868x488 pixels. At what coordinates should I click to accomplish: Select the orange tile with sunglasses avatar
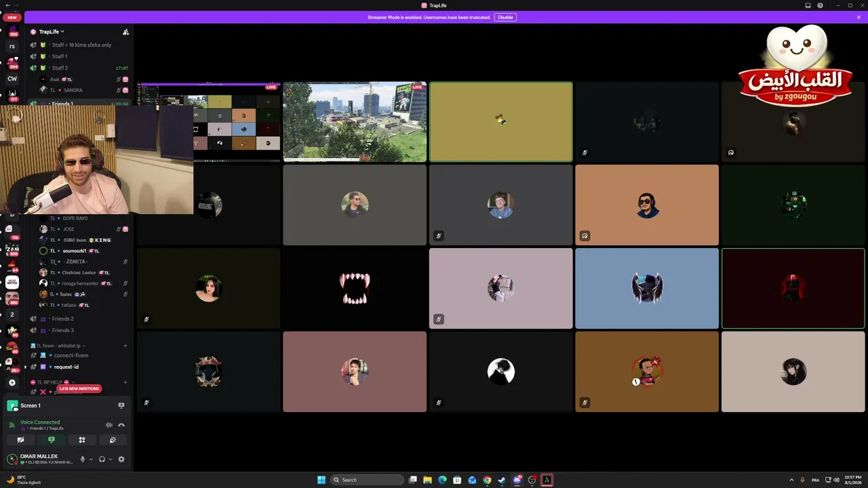pos(647,205)
